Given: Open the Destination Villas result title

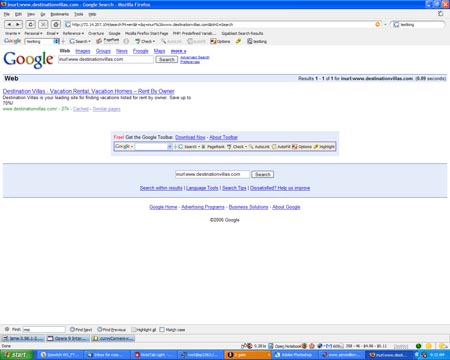Looking at the screenshot, I should (88, 91).
